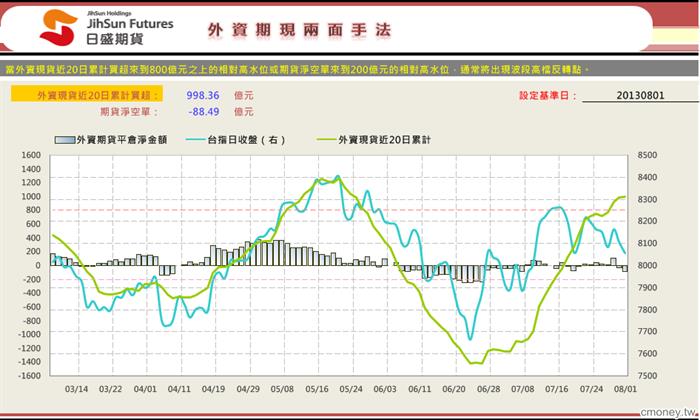Select the 08/01 date marker on x-axis
The height and width of the screenshot is (420, 700).
pos(625,389)
